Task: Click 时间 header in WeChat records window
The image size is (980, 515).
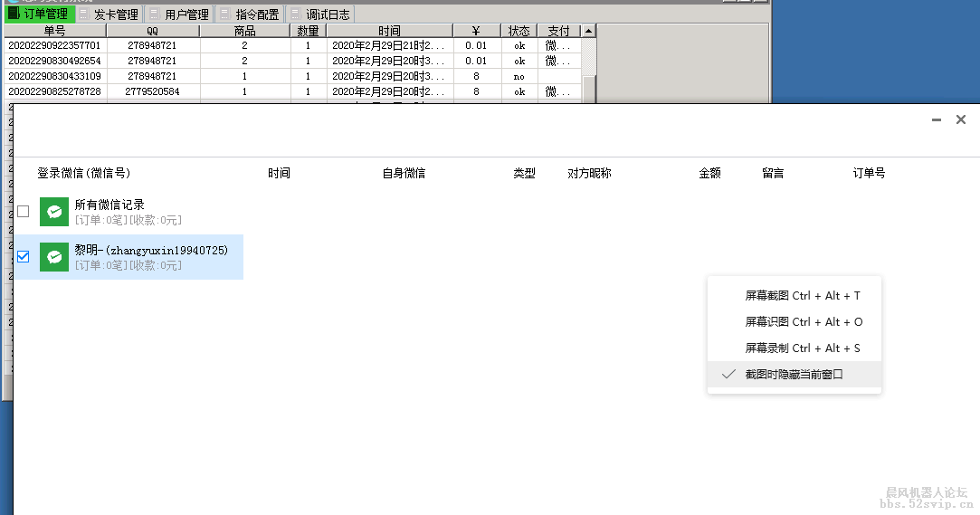Action: [279, 173]
